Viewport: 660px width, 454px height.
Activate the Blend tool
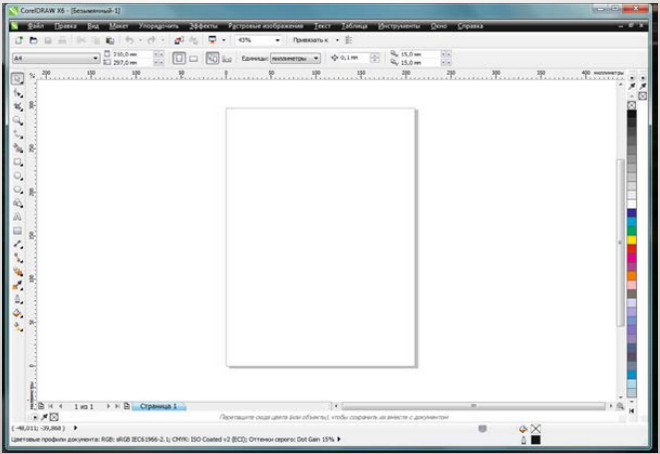(18, 272)
